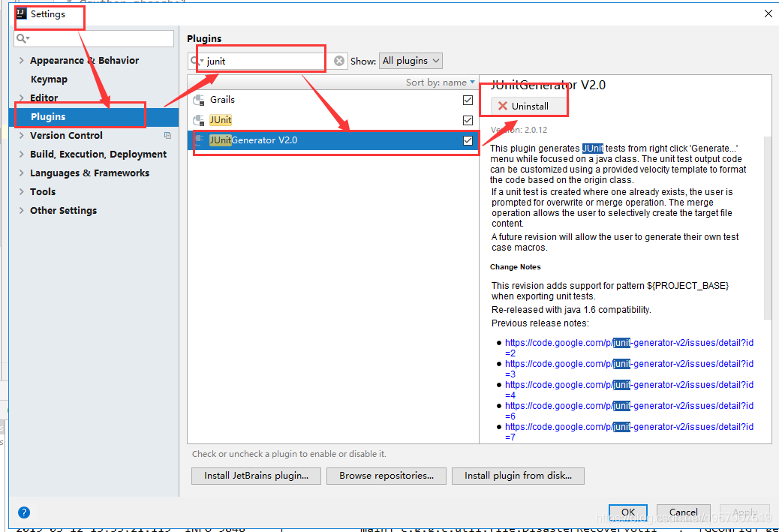Image resolution: width=779 pixels, height=532 pixels.
Task: Close the Settings dialog
Action: click(768, 14)
